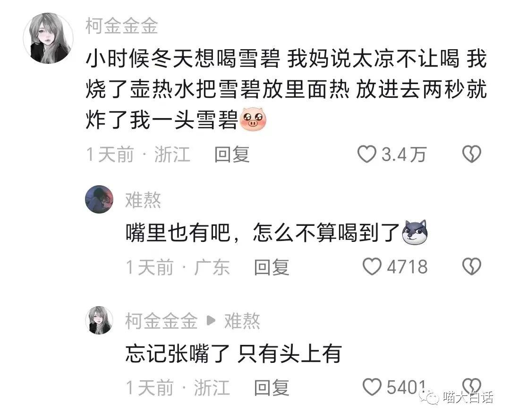The image size is (510, 420).
Task: Open username 难熬 above second comment
Action: 143,200
